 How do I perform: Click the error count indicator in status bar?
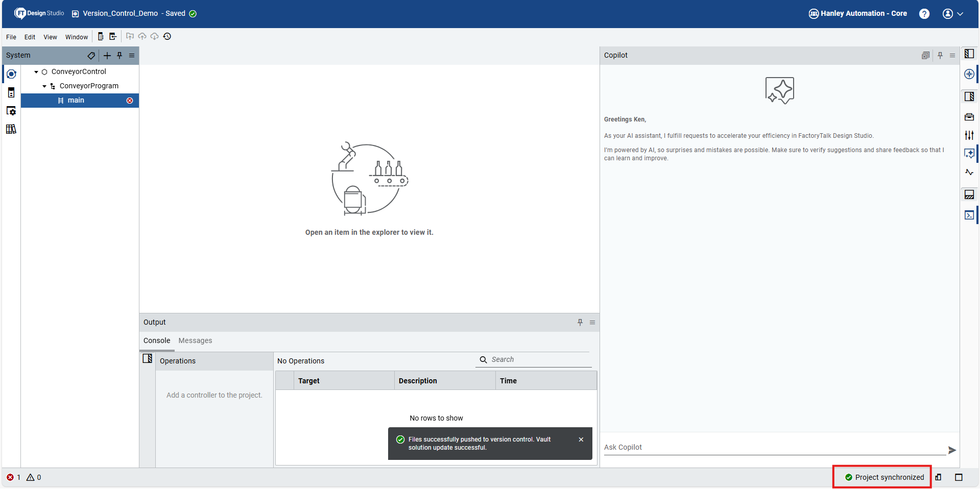(14, 478)
